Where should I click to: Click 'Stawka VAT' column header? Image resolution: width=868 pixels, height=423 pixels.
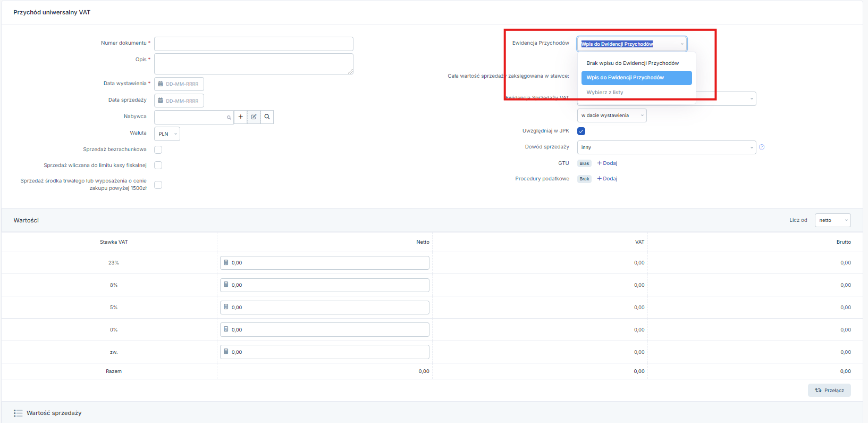114,242
